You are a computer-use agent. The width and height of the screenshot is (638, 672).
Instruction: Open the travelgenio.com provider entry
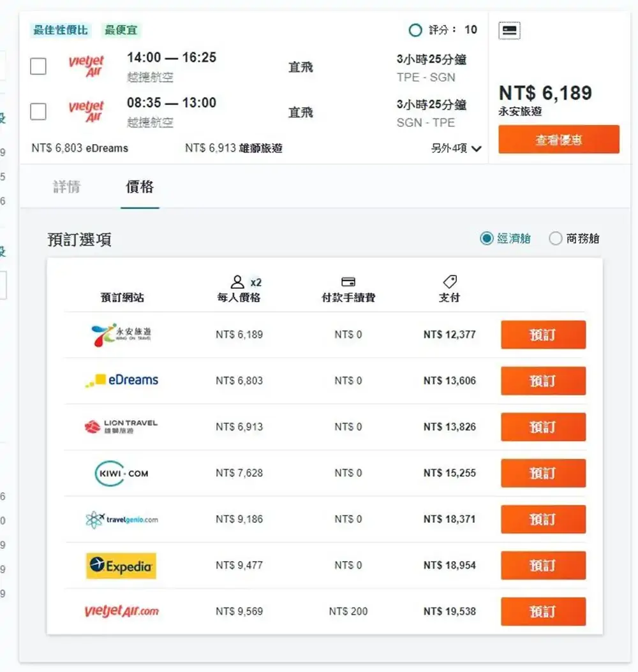click(121, 519)
